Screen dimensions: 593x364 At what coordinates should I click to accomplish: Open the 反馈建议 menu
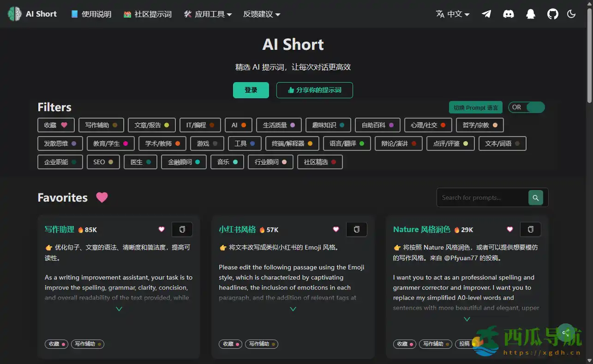[261, 14]
